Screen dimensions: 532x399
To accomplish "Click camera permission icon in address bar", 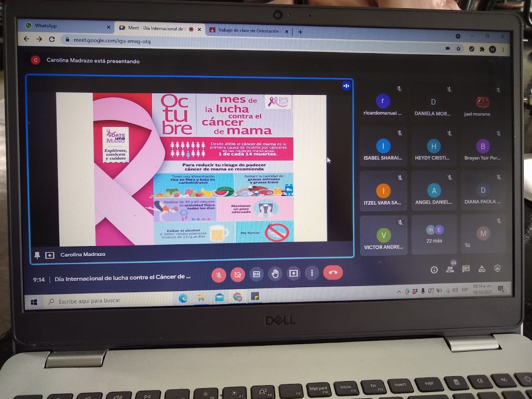I will pyautogui.click(x=448, y=48).
